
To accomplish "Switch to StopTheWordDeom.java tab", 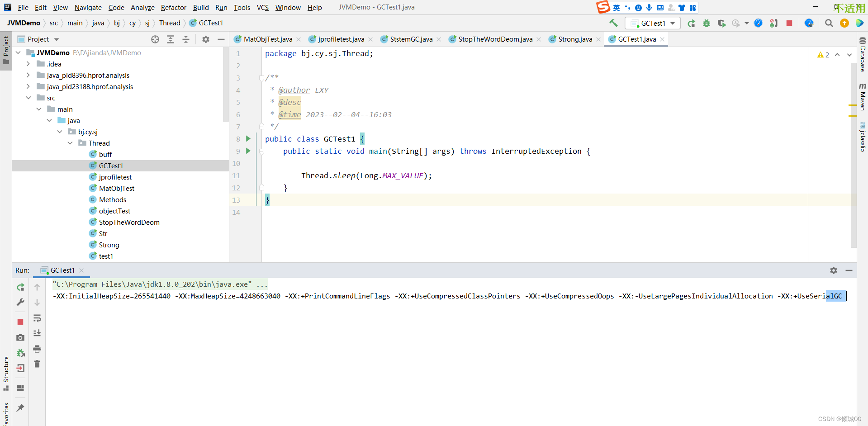I will [495, 39].
